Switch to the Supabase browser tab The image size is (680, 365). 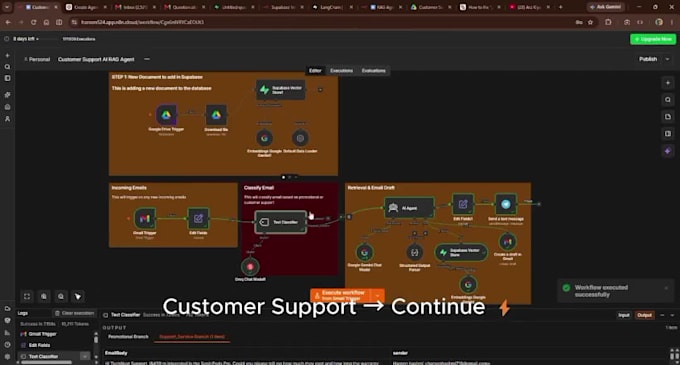coord(283,7)
